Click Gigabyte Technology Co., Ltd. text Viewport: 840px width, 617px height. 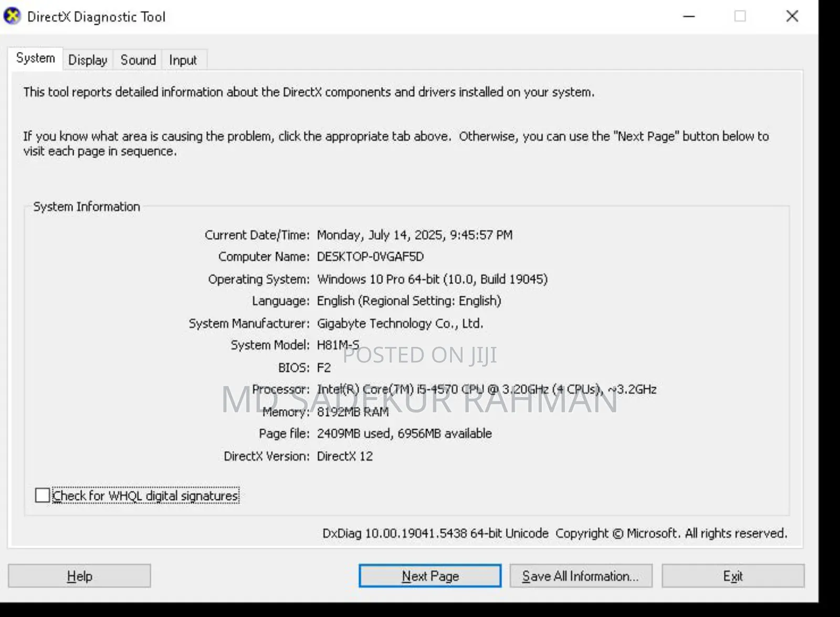(400, 323)
